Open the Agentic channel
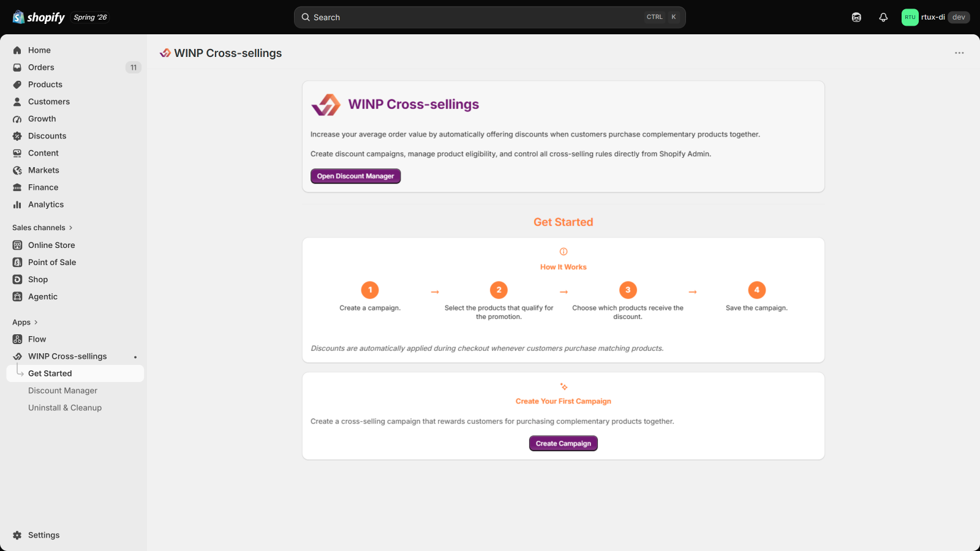The image size is (980, 551). tap(43, 296)
